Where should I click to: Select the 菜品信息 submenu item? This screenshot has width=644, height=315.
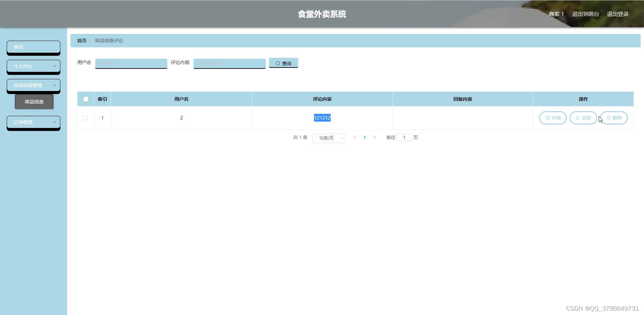click(x=34, y=102)
